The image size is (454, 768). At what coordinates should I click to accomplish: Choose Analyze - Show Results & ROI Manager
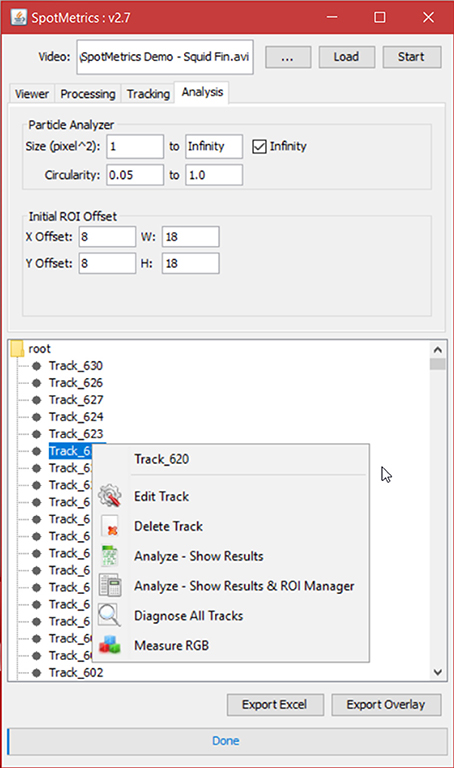pyautogui.click(x=244, y=586)
